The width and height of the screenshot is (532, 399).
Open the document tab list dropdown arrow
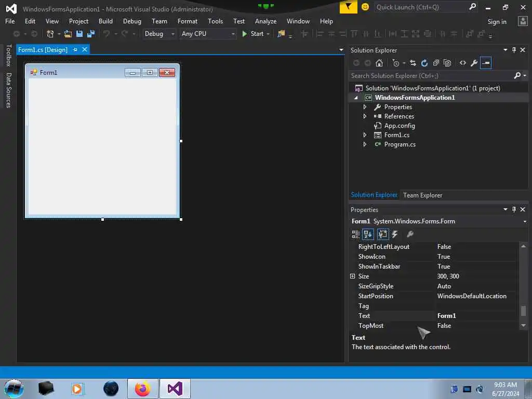341,50
